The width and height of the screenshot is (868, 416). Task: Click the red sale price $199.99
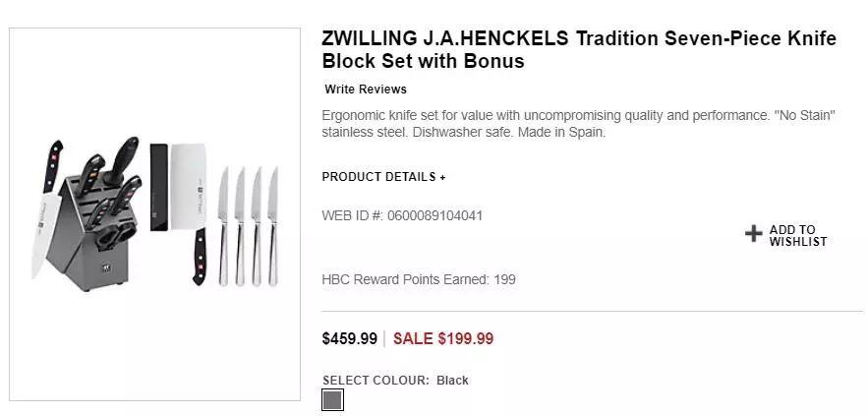click(443, 339)
